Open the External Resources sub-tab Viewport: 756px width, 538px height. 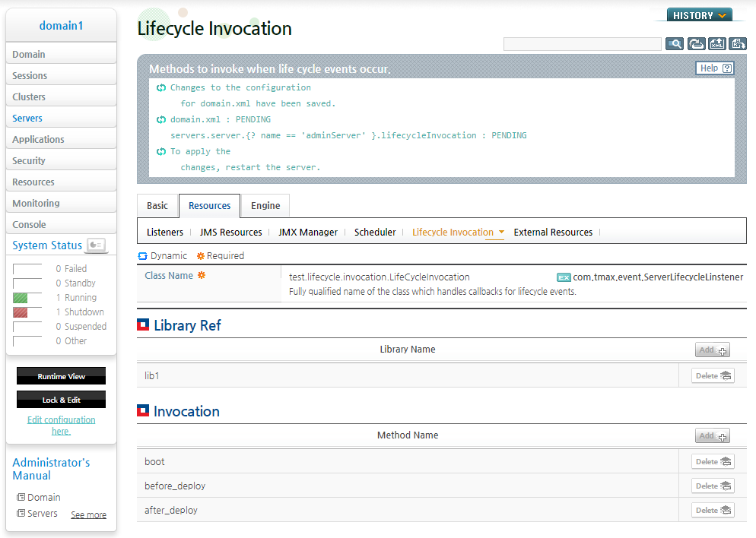pyautogui.click(x=553, y=233)
